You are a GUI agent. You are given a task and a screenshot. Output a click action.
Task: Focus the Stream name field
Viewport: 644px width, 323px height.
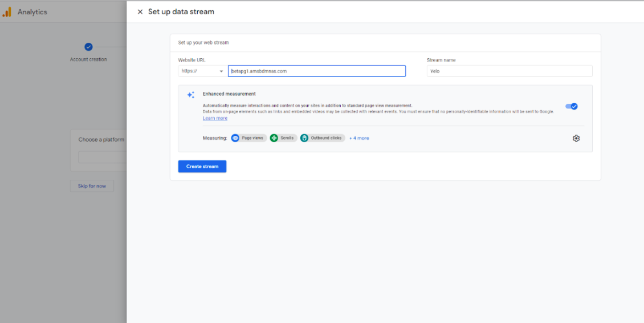coord(509,71)
